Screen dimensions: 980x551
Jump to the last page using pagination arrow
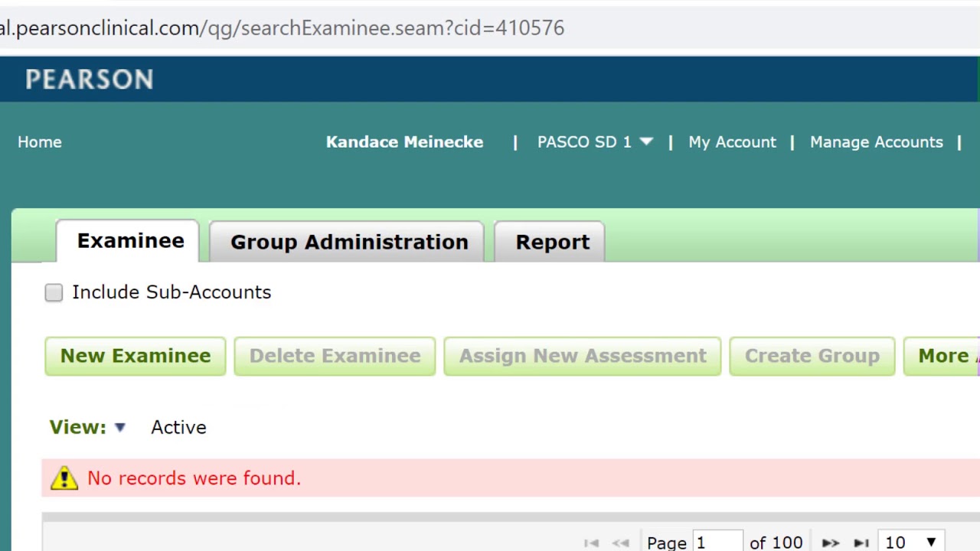861,543
